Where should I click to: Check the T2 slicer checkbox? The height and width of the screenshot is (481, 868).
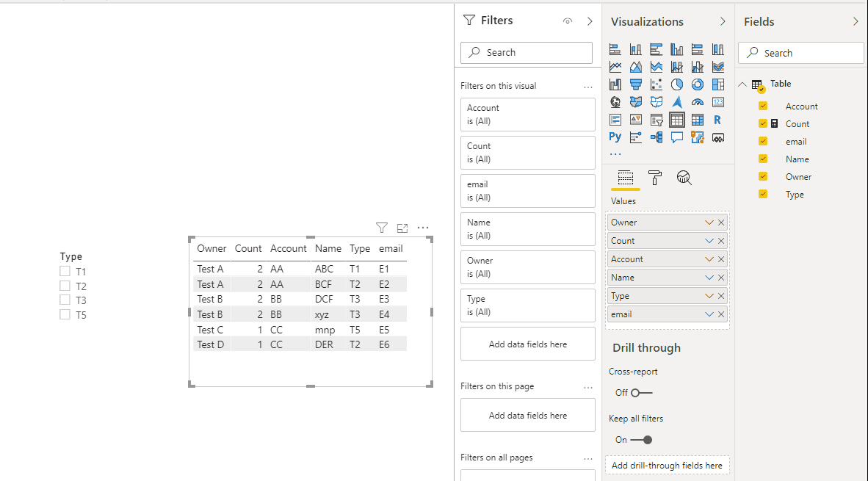[x=65, y=286]
